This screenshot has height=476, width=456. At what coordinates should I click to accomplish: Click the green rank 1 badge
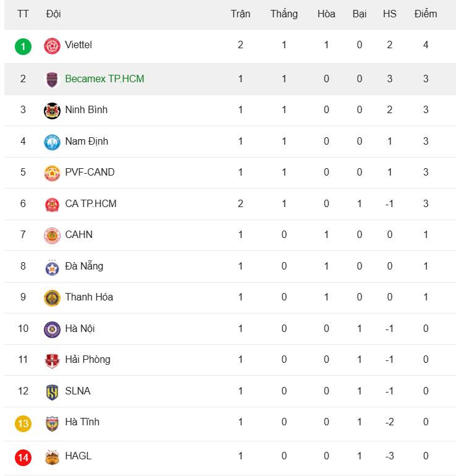(x=23, y=46)
